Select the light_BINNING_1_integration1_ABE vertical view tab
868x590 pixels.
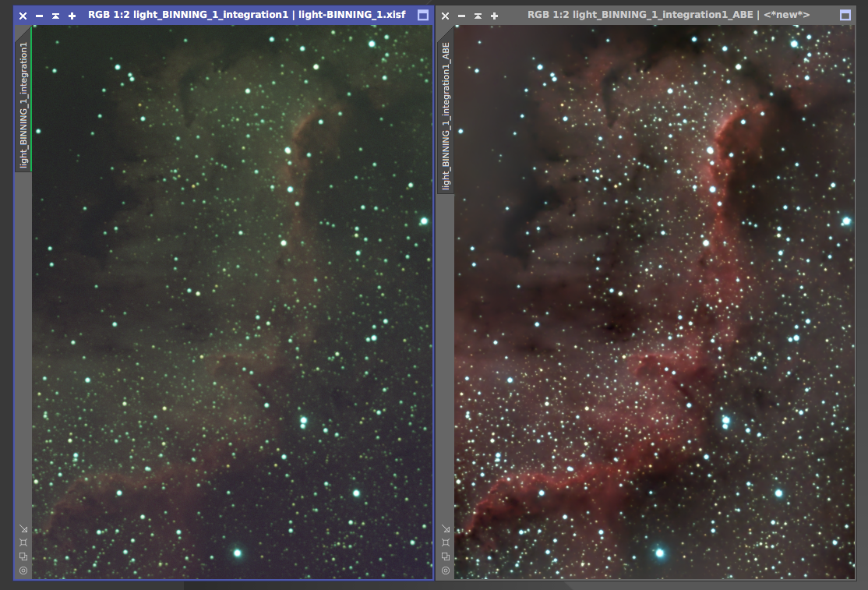point(446,115)
